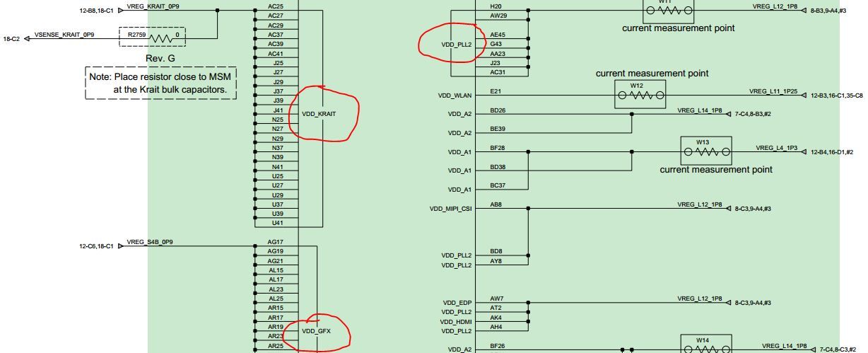Select pin AK4

(495, 317)
